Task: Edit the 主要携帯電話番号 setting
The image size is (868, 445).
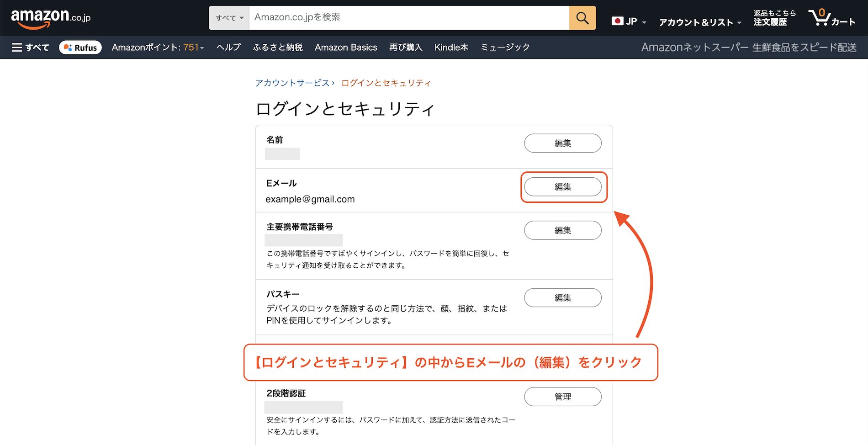Action: tap(562, 230)
